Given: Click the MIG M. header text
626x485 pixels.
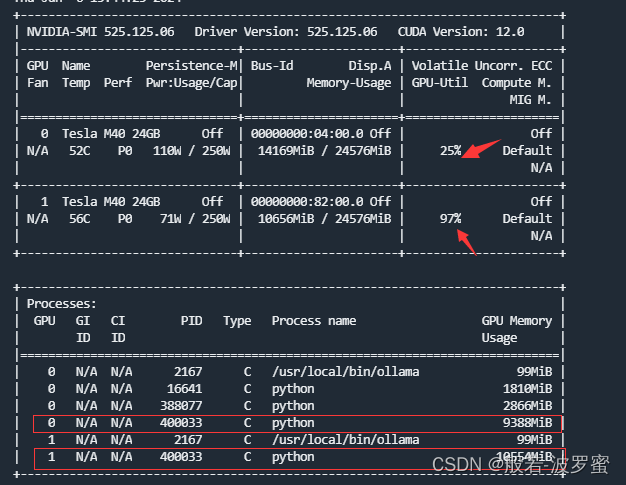Looking at the screenshot, I should point(531,100).
